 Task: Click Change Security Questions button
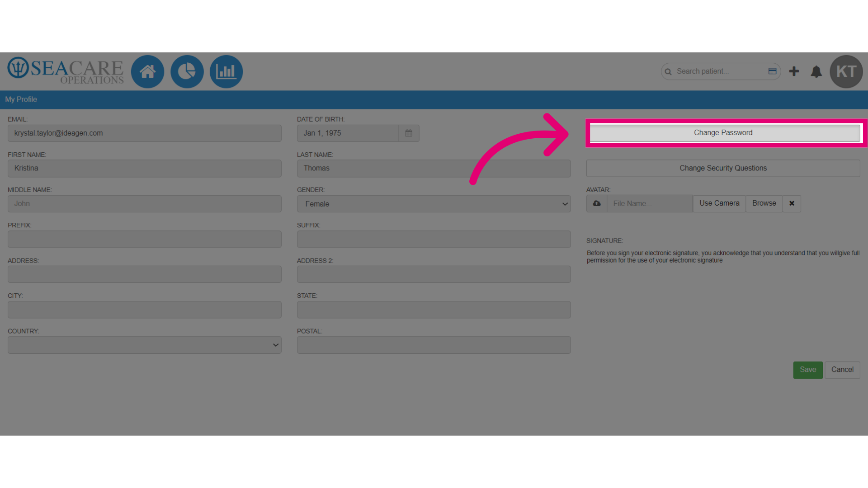723,168
